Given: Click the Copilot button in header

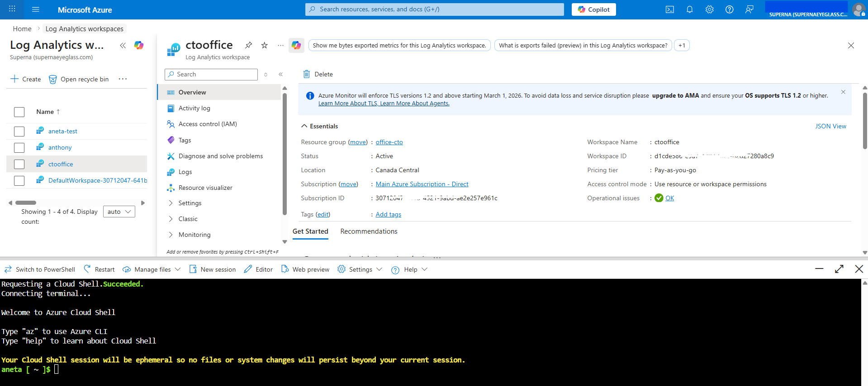Looking at the screenshot, I should click(x=593, y=9).
